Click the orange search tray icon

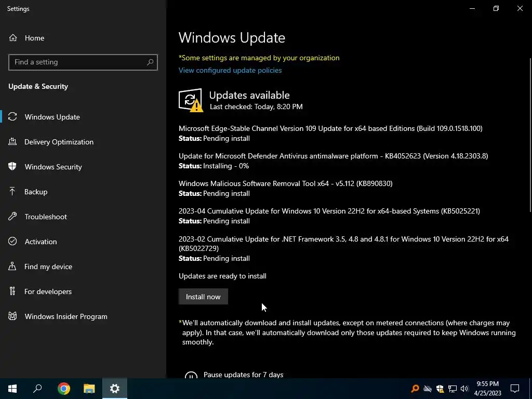[x=415, y=389]
